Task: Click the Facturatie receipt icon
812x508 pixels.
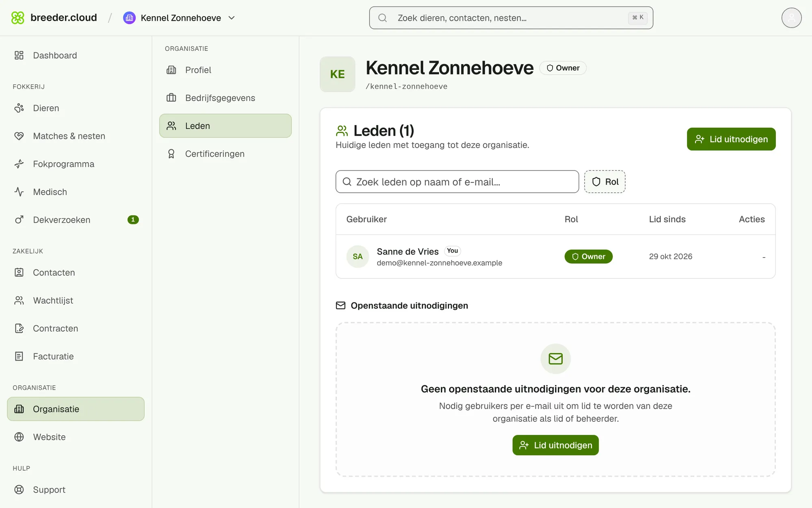Action: click(x=19, y=356)
